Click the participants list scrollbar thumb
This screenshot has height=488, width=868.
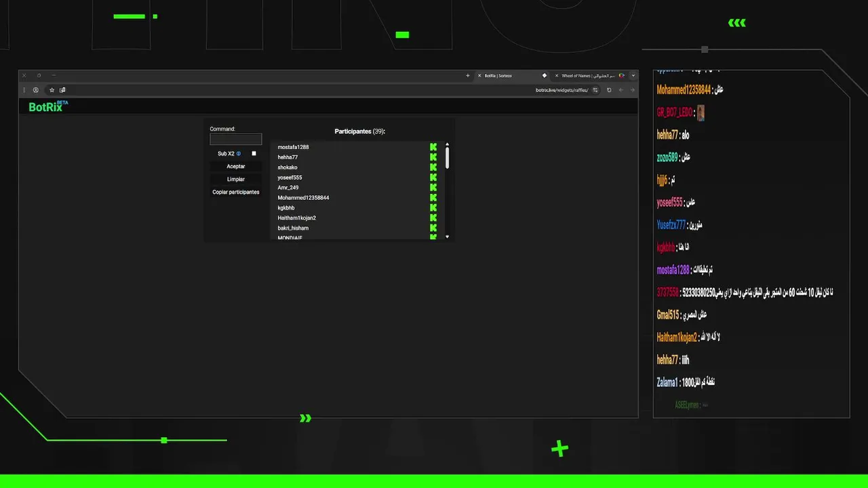click(x=447, y=158)
